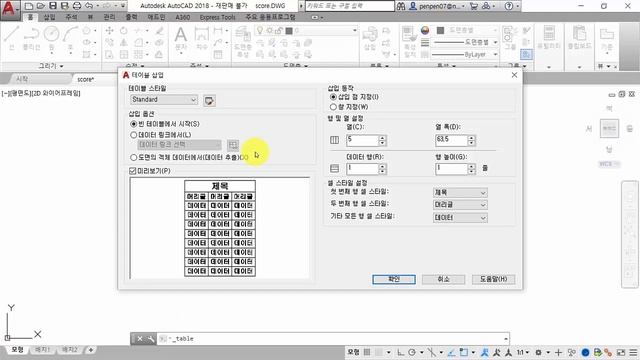Click the Cancel button in dialog
The height and width of the screenshot is (360, 640).
pos(444,279)
